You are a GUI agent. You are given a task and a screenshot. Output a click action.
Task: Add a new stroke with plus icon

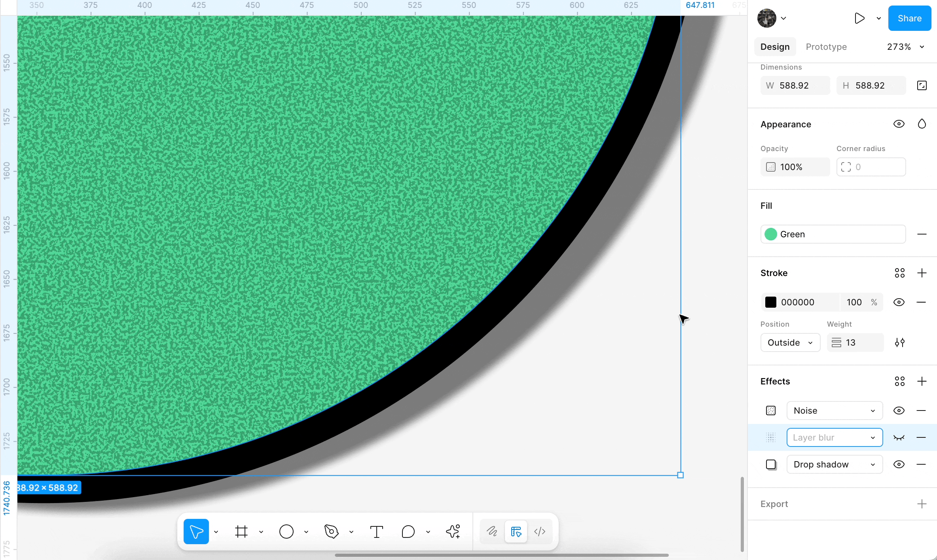click(x=922, y=273)
